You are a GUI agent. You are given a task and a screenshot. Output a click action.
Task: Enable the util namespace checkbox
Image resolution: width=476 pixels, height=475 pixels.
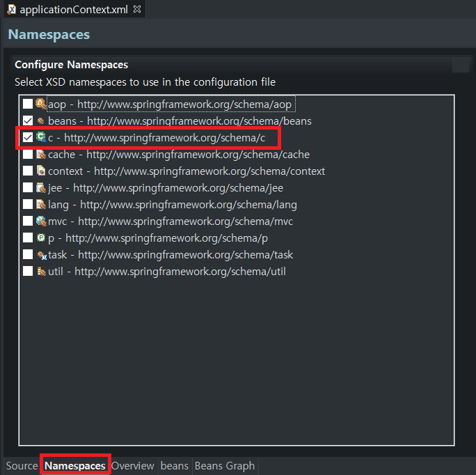click(28, 271)
